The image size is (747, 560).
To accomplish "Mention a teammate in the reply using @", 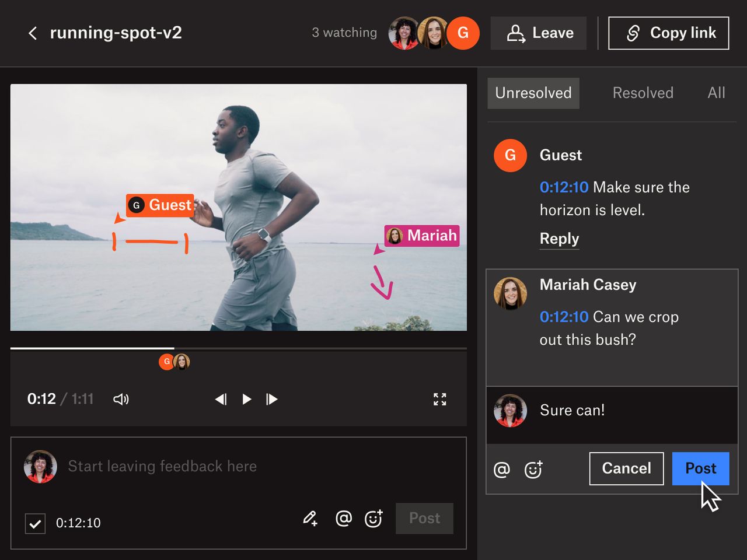I will 502,469.
